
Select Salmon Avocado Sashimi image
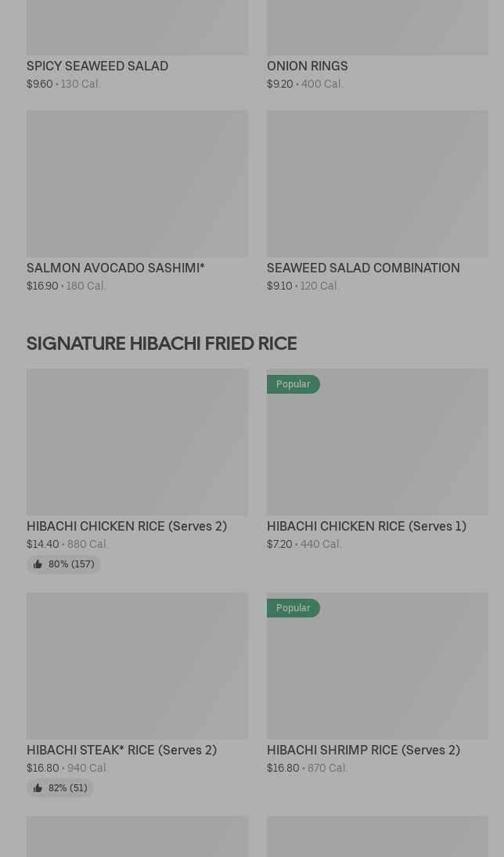137,184
